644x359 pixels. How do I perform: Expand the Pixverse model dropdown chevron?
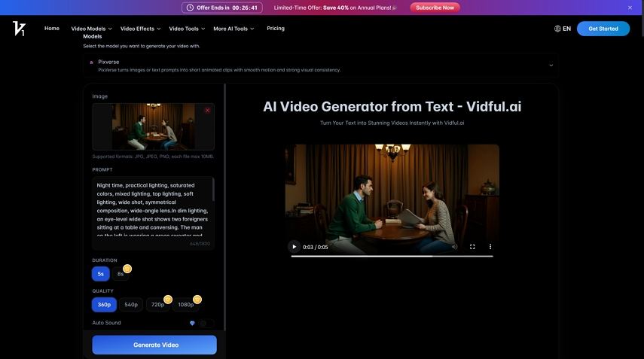coord(551,65)
